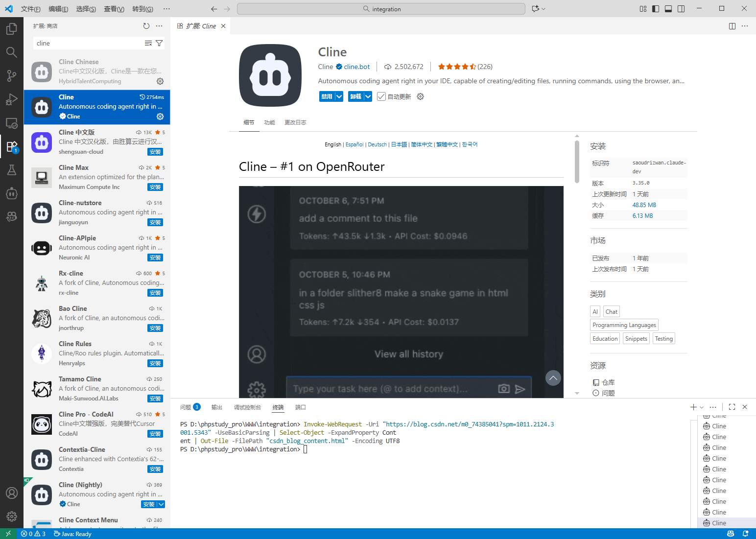This screenshot has height=539, width=756.
Task: Open errors and warnings status bar item
Action: pyautogui.click(x=33, y=534)
